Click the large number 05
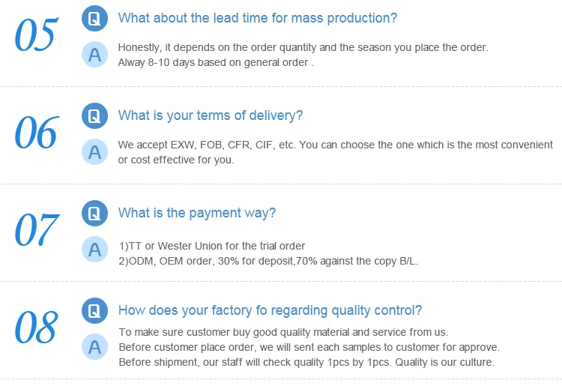Image resolution: width=562 pixels, height=392 pixels. [36, 36]
